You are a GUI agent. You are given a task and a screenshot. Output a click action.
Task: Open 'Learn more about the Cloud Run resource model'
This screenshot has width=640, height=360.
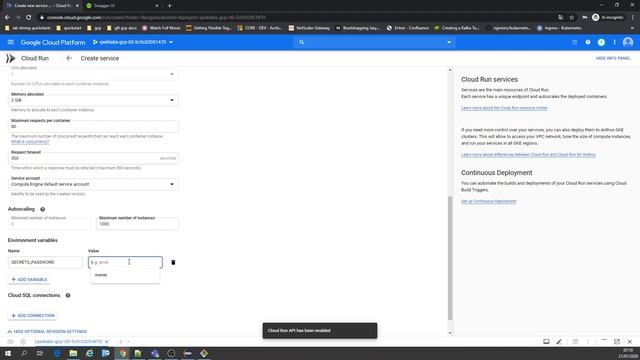504,108
